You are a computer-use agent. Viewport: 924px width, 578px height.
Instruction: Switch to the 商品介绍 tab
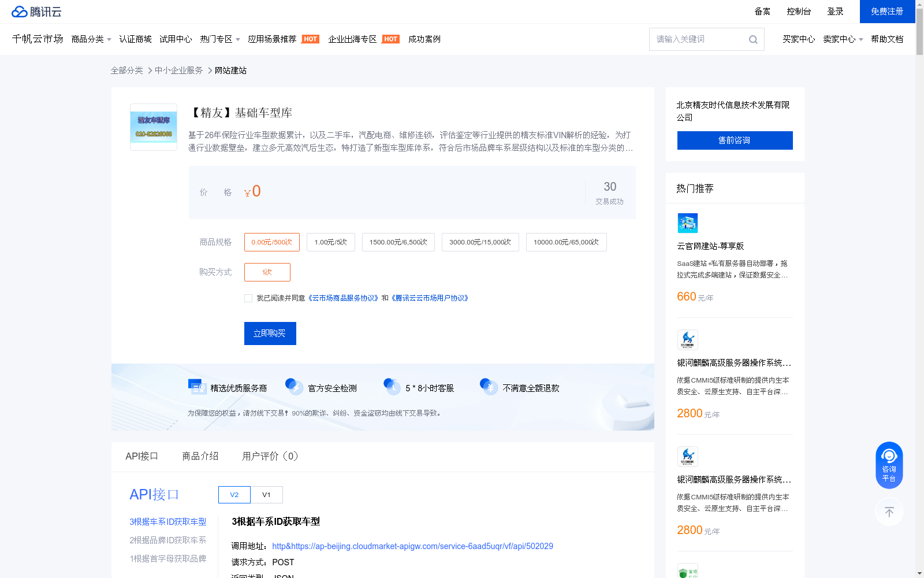200,457
